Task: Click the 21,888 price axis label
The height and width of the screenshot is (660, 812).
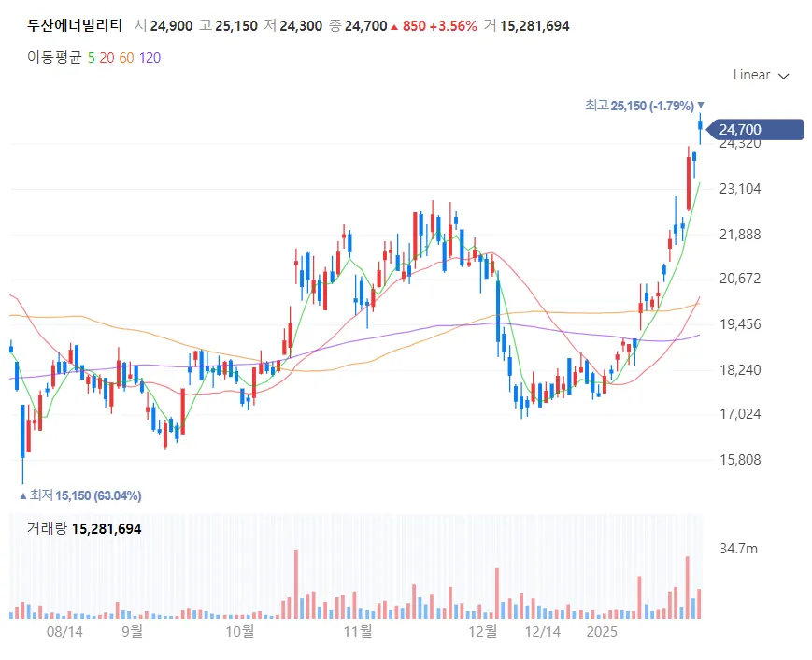Action: (740, 235)
